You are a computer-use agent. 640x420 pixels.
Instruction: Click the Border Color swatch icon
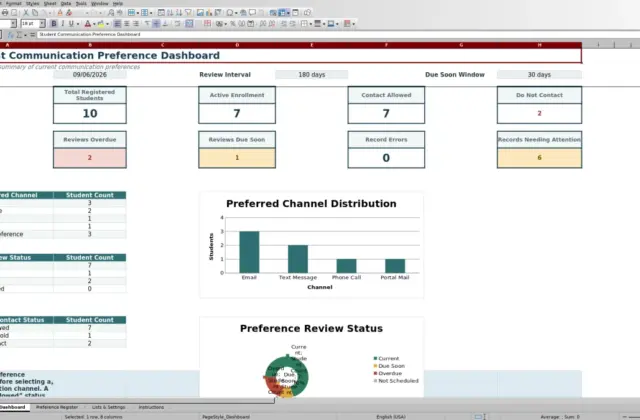point(331,24)
